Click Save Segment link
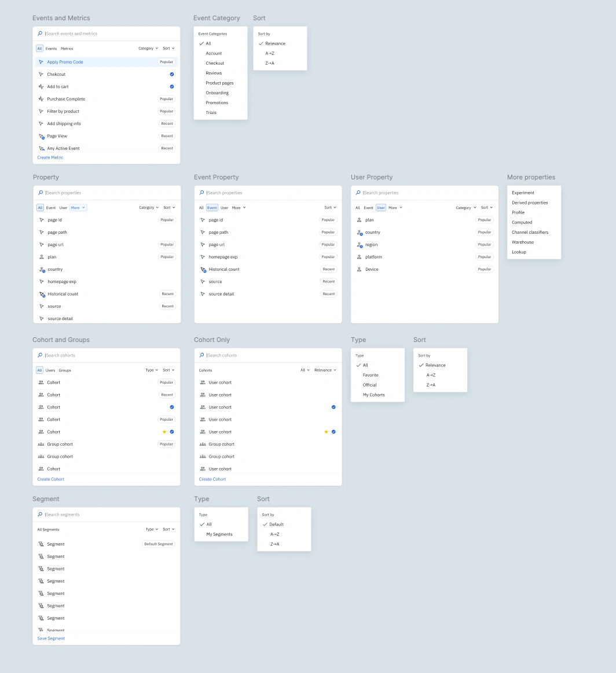 51,639
